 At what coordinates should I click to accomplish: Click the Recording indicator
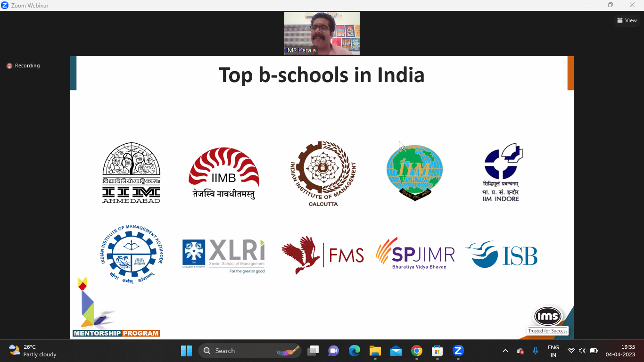pos(23,66)
